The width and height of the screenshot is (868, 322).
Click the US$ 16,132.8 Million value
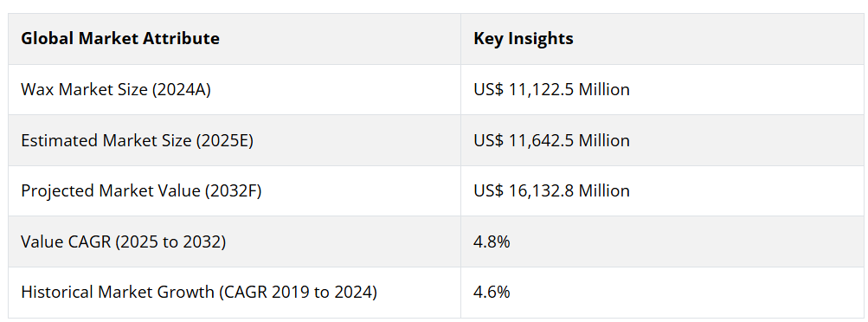coord(551,191)
